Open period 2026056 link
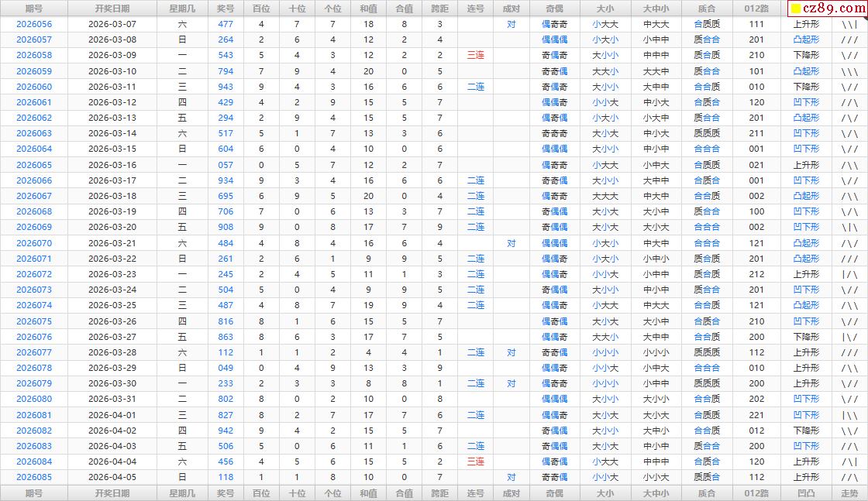 [x=34, y=24]
